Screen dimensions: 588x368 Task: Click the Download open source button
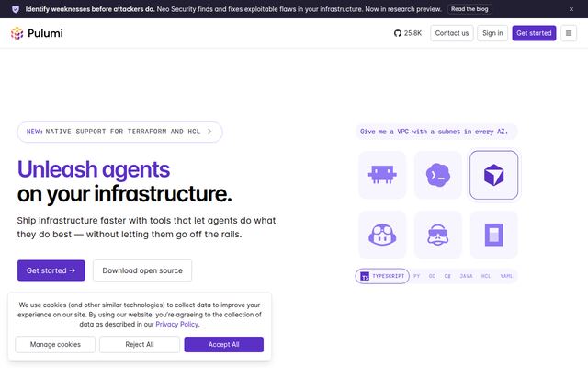click(x=142, y=270)
